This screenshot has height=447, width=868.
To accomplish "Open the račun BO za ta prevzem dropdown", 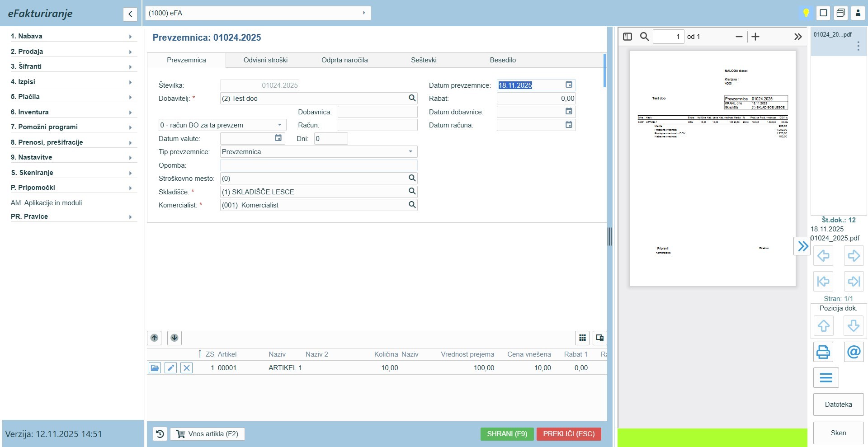I will [222, 125].
